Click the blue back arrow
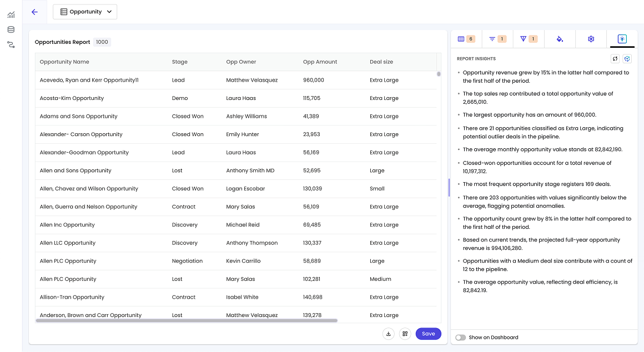This screenshot has height=352, width=644. [34, 12]
